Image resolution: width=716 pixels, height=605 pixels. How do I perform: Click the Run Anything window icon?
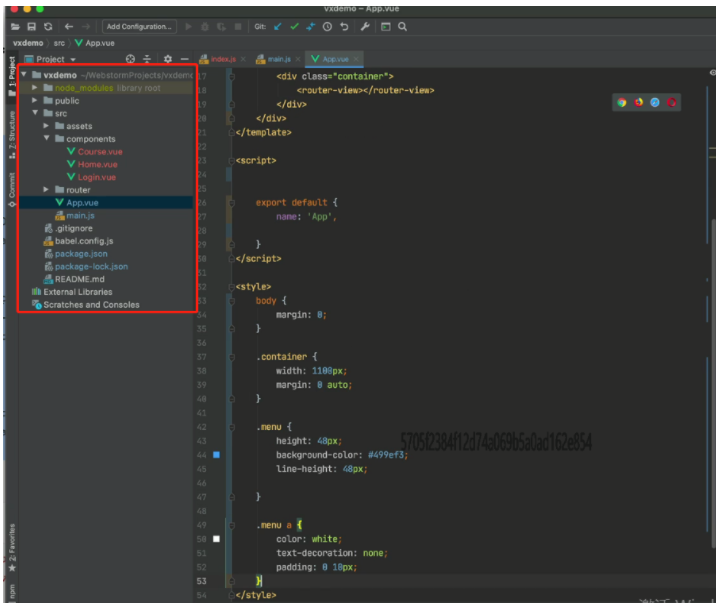[386, 26]
